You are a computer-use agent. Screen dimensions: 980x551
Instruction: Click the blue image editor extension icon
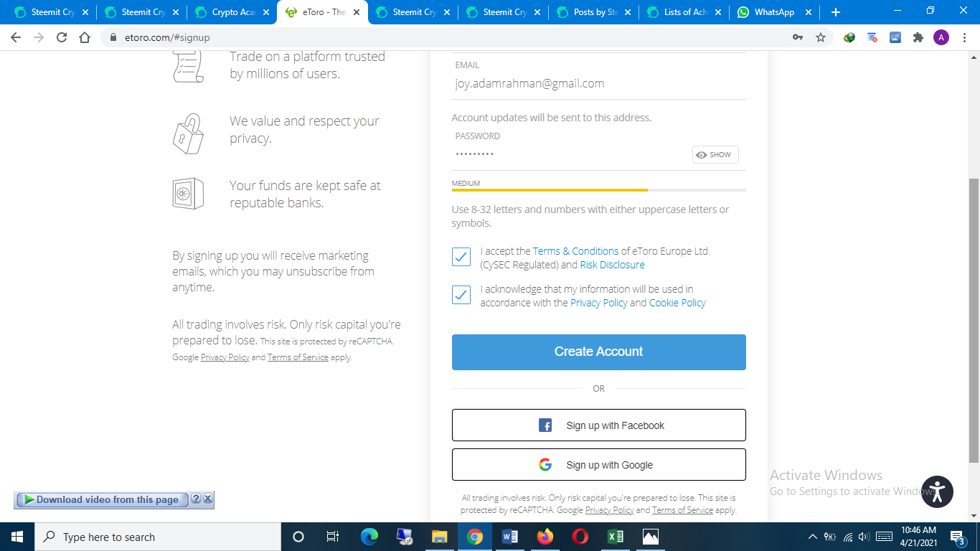coord(895,37)
